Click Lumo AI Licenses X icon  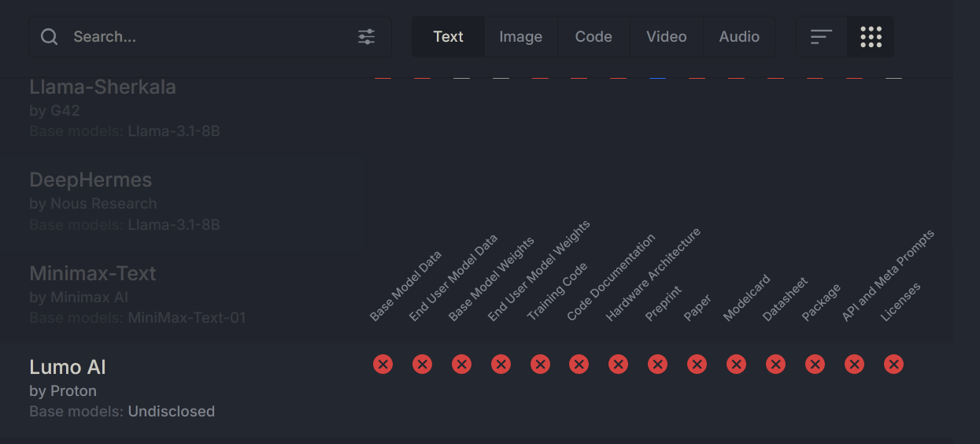coord(893,364)
